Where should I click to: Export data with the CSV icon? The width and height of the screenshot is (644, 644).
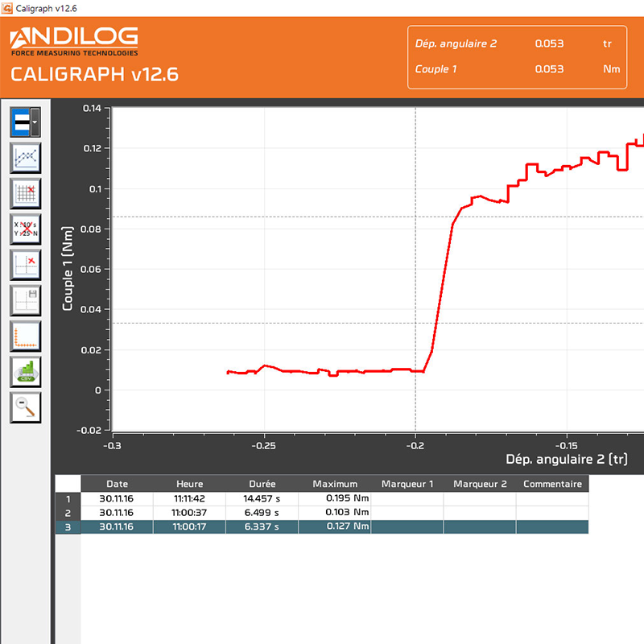25,372
